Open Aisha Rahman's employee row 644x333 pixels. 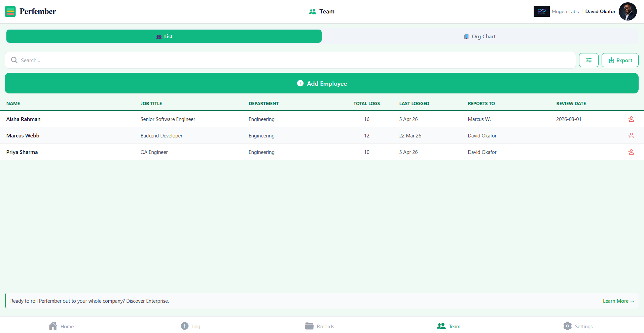point(23,119)
